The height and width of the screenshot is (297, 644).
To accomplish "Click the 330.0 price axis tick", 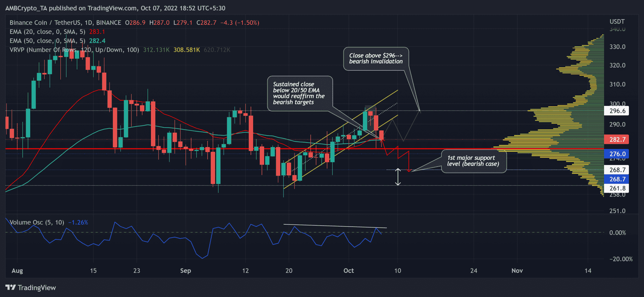I will tap(617, 47).
